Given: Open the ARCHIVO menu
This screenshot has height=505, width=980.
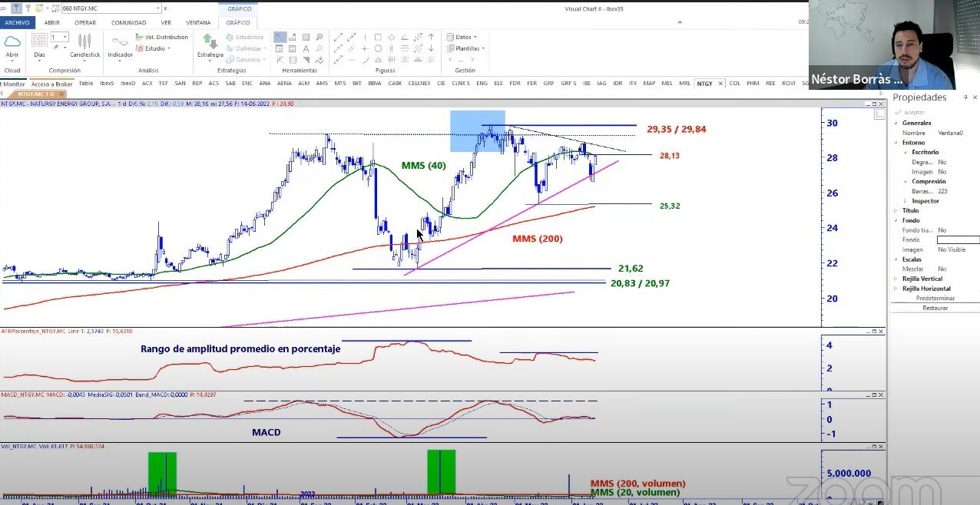Looking at the screenshot, I should [16, 22].
